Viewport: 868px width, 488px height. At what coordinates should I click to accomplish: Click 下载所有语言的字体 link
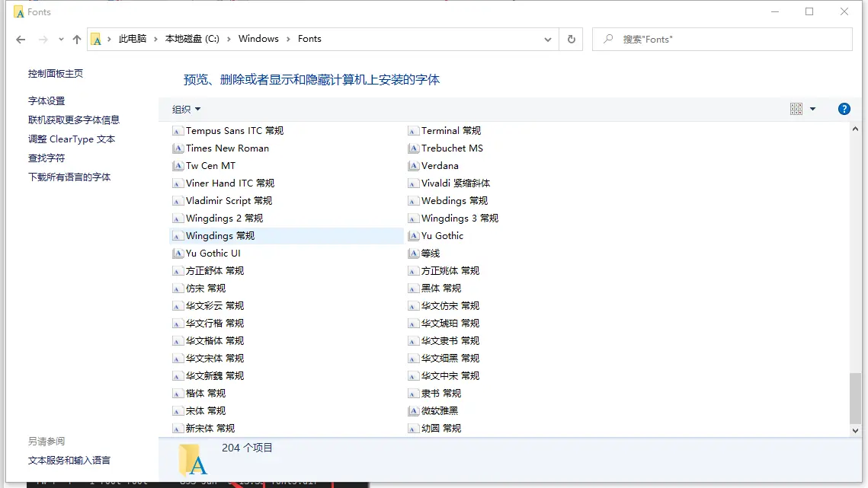pos(69,177)
